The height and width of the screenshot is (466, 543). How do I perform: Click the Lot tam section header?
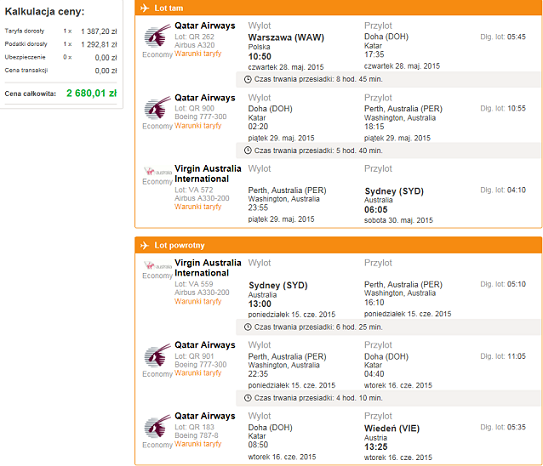point(338,8)
